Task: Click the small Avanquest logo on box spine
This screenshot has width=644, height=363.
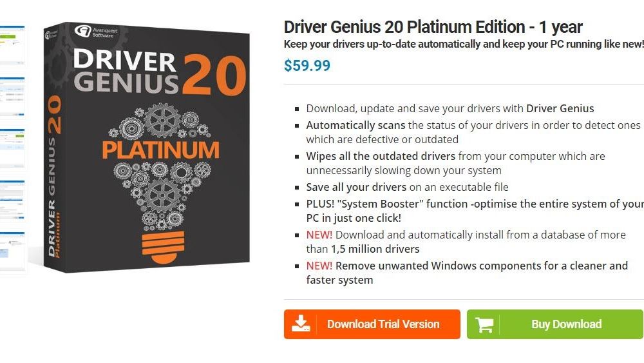Action: (x=52, y=34)
